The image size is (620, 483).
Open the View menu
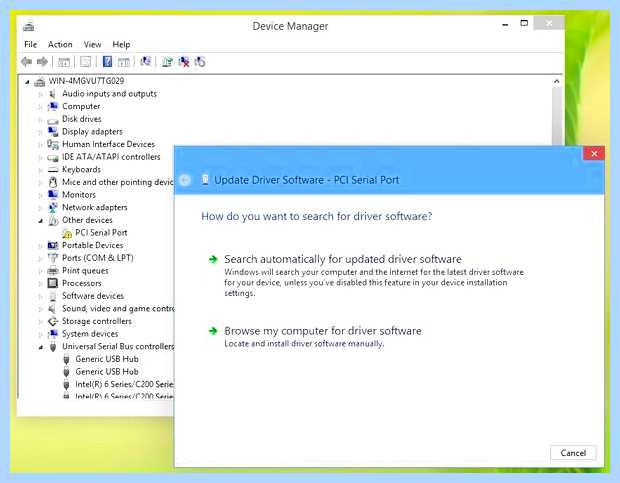(x=93, y=44)
